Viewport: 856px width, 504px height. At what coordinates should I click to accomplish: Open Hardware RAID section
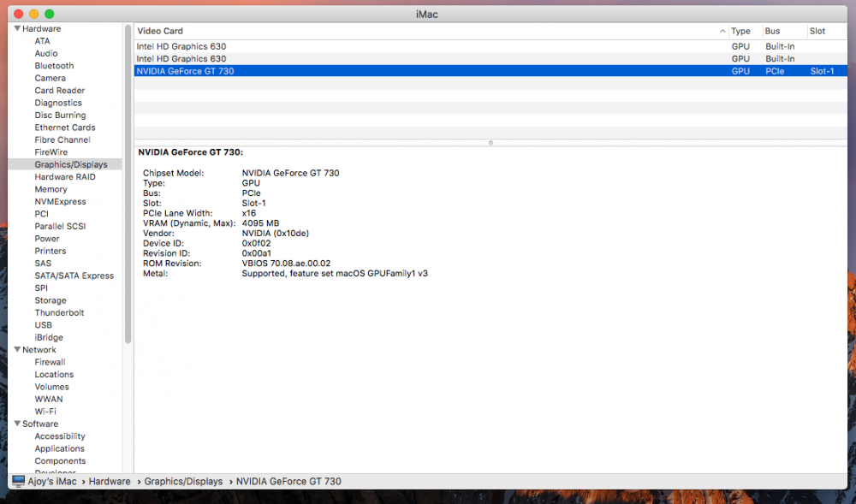pyautogui.click(x=65, y=177)
